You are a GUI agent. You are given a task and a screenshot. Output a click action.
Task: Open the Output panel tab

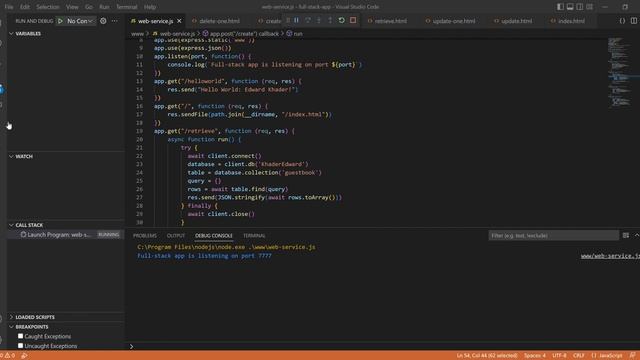coord(176,236)
